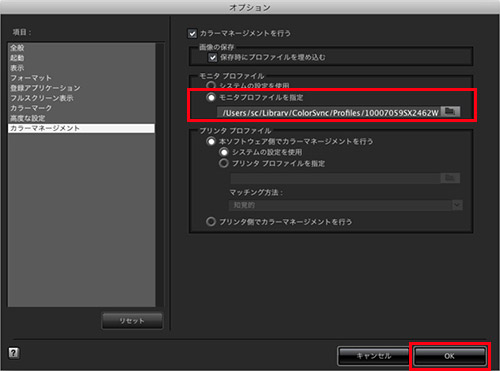This screenshot has width=500, height=371.
Task: Select 全般 in the item list
Action: pos(81,48)
